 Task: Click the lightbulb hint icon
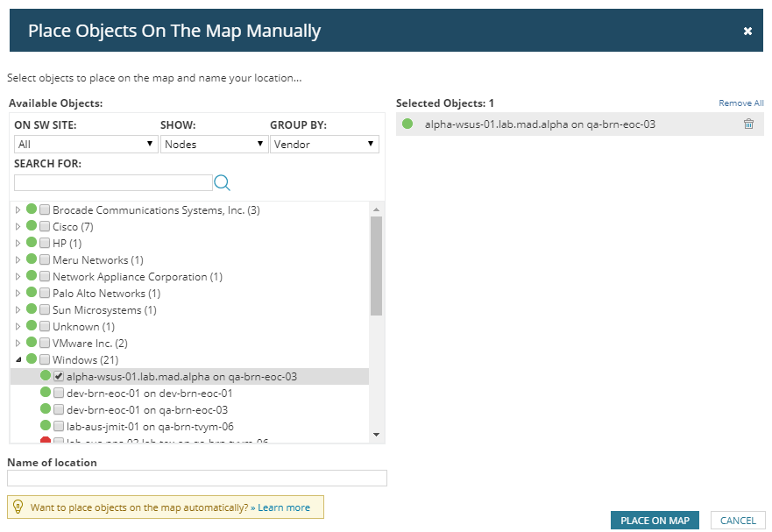tap(18, 507)
